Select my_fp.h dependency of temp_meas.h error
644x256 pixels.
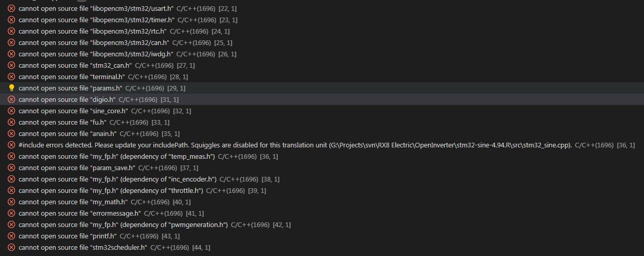pyautogui.click(x=116, y=156)
